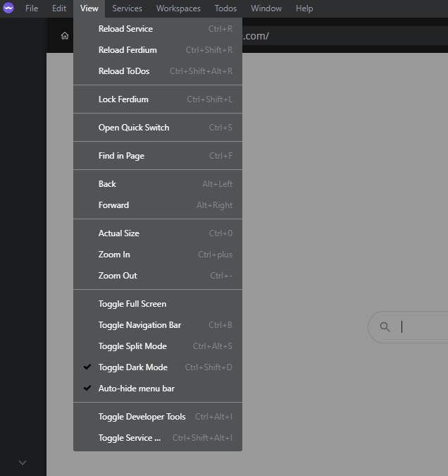Image resolution: width=448 pixels, height=476 pixels.
Task: Choose Toggle Navigation Bar
Action: (x=158, y=325)
